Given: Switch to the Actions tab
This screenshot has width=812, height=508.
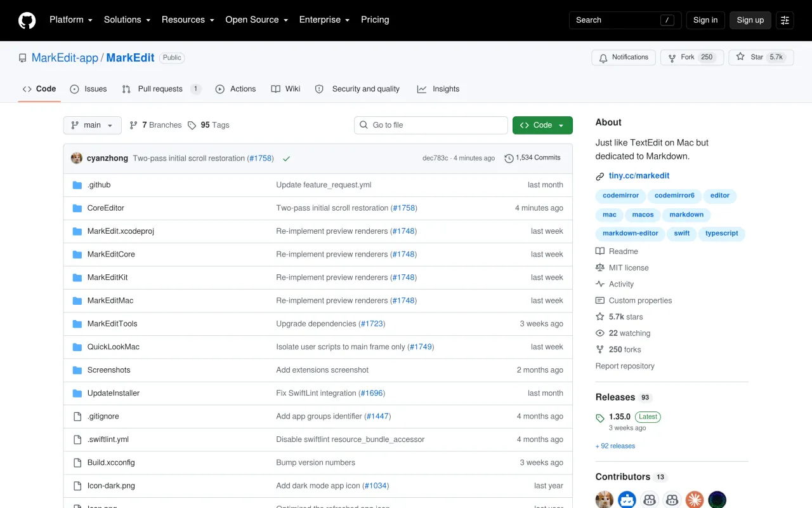Looking at the screenshot, I should click(x=236, y=89).
